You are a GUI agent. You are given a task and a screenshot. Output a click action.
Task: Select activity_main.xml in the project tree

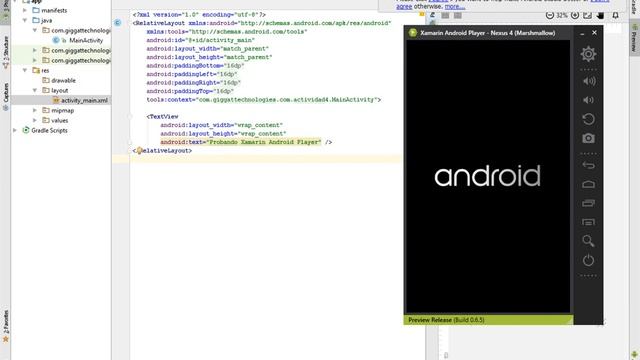84,100
